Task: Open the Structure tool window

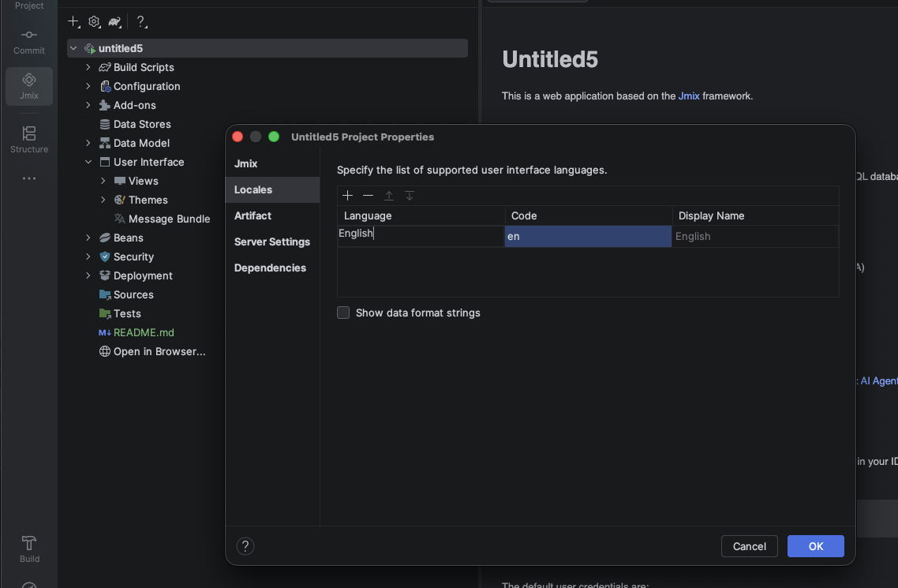Action: pos(29,139)
